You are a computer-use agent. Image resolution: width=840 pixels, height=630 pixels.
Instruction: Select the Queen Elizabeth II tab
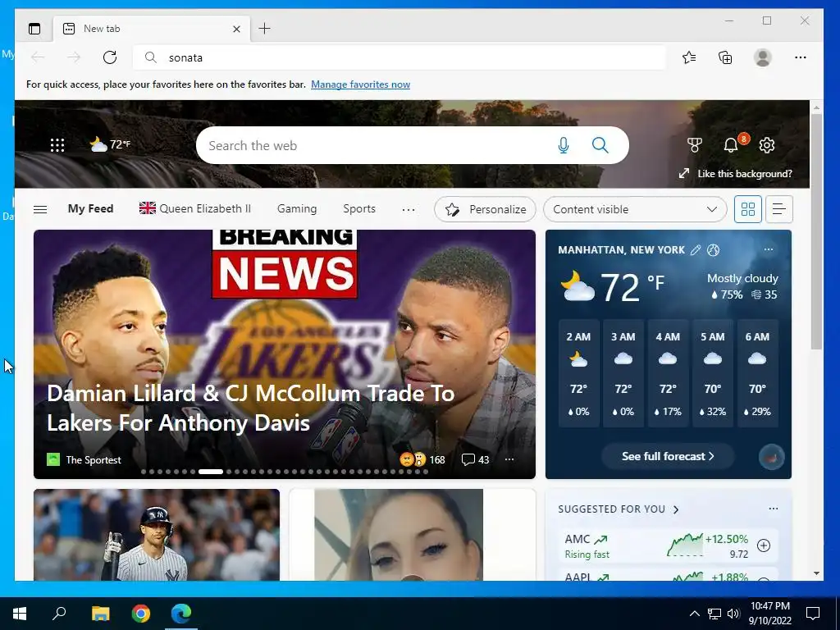point(195,208)
